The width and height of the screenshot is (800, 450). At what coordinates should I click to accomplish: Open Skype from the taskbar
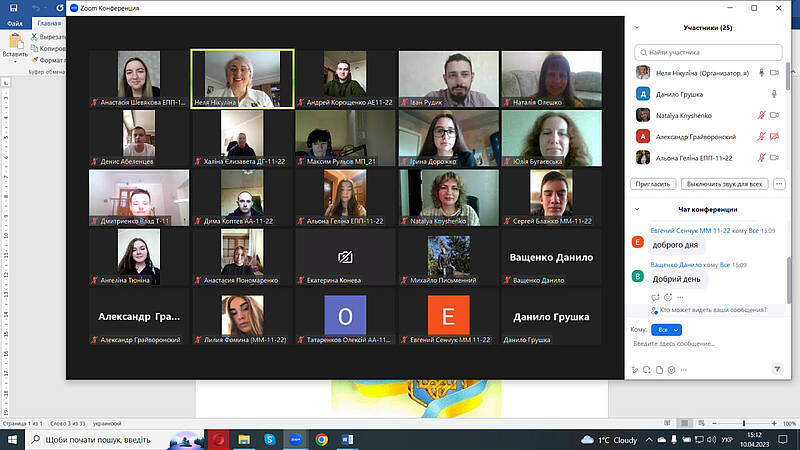[269, 440]
